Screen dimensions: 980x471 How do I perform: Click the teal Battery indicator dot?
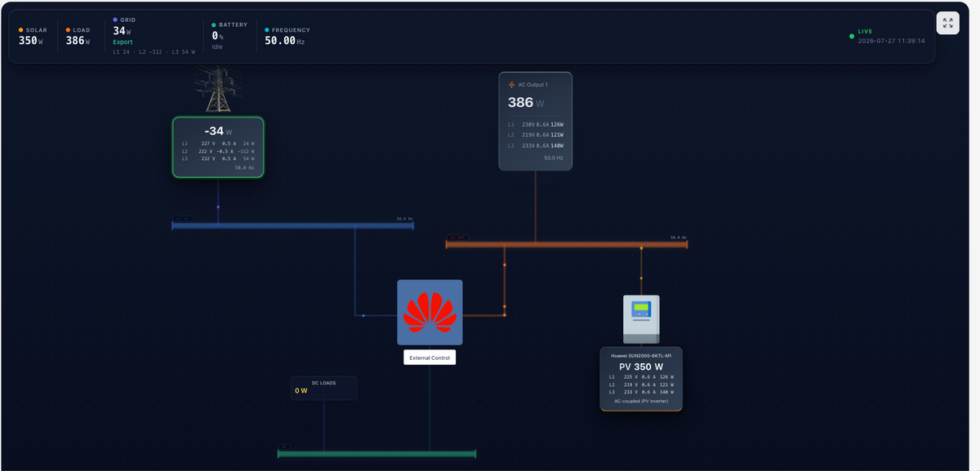tap(214, 25)
